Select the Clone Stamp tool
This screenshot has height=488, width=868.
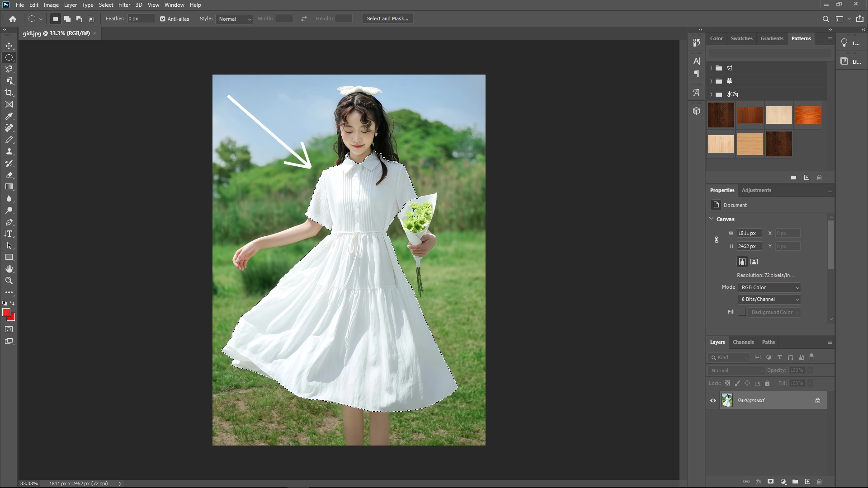tap(9, 152)
